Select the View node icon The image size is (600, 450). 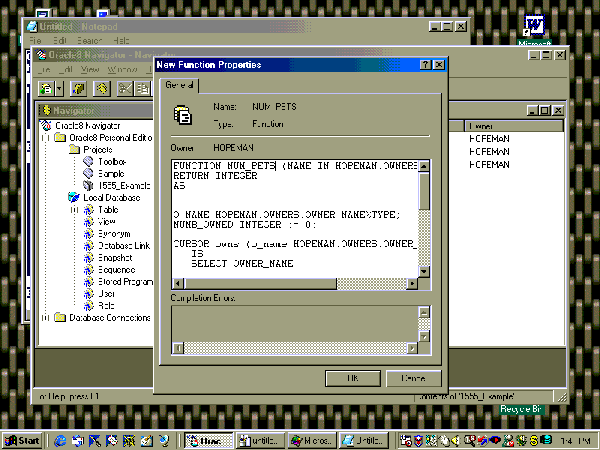click(89, 222)
